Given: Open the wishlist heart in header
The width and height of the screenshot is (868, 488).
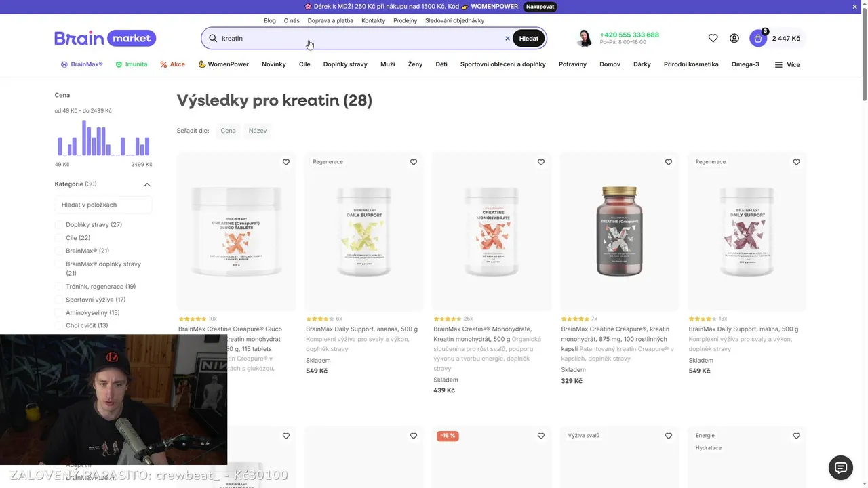Looking at the screenshot, I should (x=713, y=39).
